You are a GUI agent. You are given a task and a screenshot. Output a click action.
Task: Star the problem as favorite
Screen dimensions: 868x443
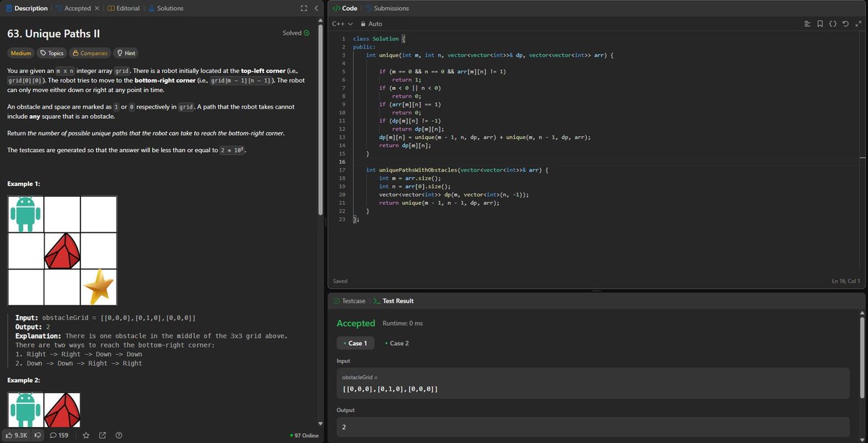tap(85, 435)
